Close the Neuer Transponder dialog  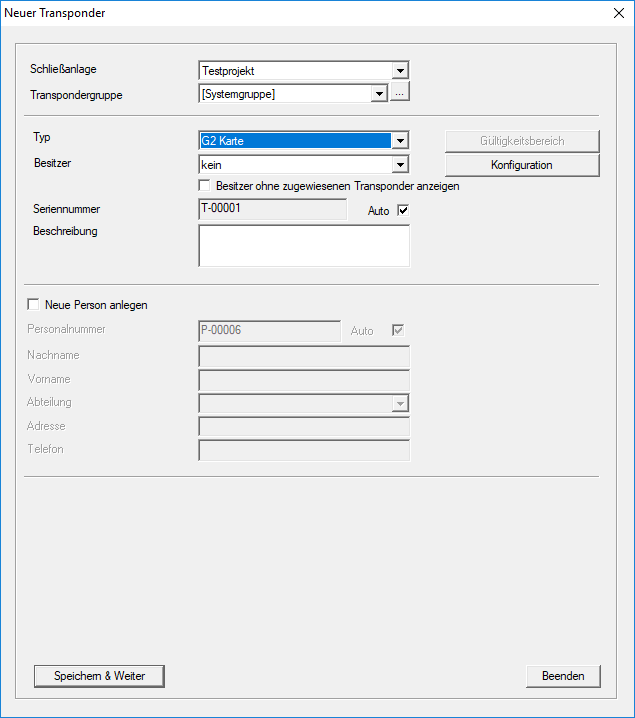617,13
